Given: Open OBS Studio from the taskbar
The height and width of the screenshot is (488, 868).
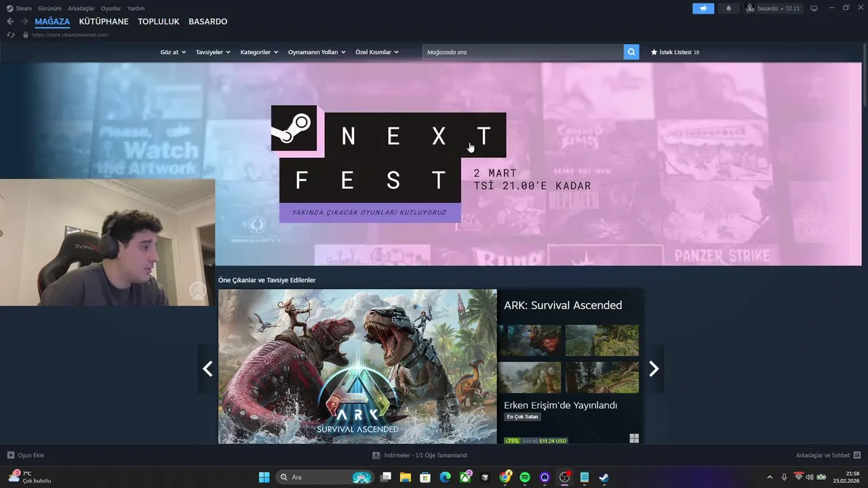Looking at the screenshot, I should tap(564, 477).
